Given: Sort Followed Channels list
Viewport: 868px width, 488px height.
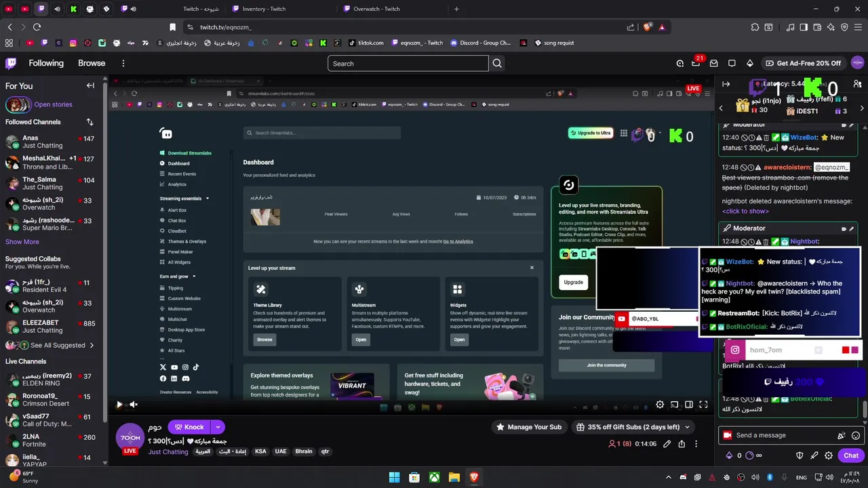Looking at the screenshot, I should [90, 122].
